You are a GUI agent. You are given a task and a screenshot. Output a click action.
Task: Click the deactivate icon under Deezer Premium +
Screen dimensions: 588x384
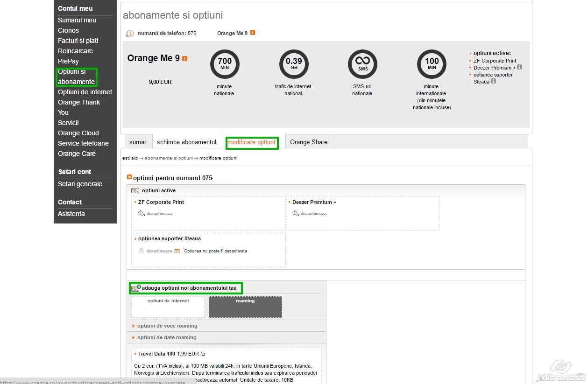pyautogui.click(x=296, y=213)
